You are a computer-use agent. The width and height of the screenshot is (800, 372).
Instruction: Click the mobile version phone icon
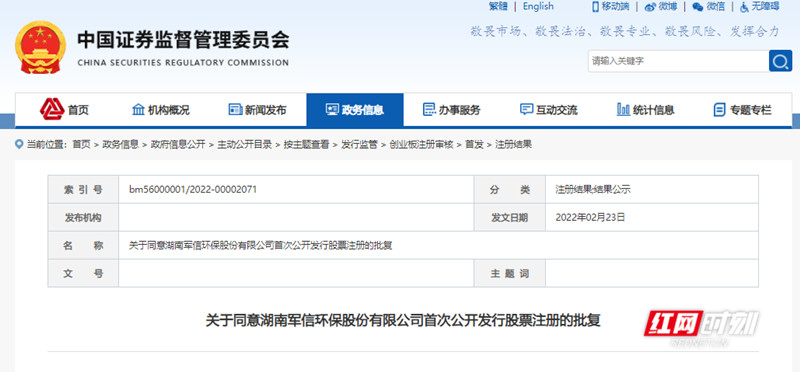click(x=595, y=7)
